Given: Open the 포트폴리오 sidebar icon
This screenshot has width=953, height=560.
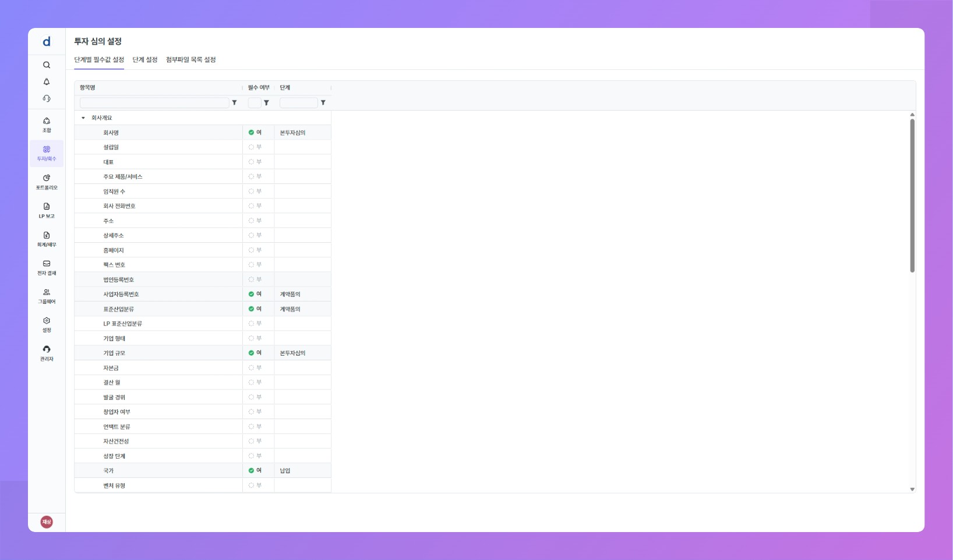Looking at the screenshot, I should [x=47, y=182].
